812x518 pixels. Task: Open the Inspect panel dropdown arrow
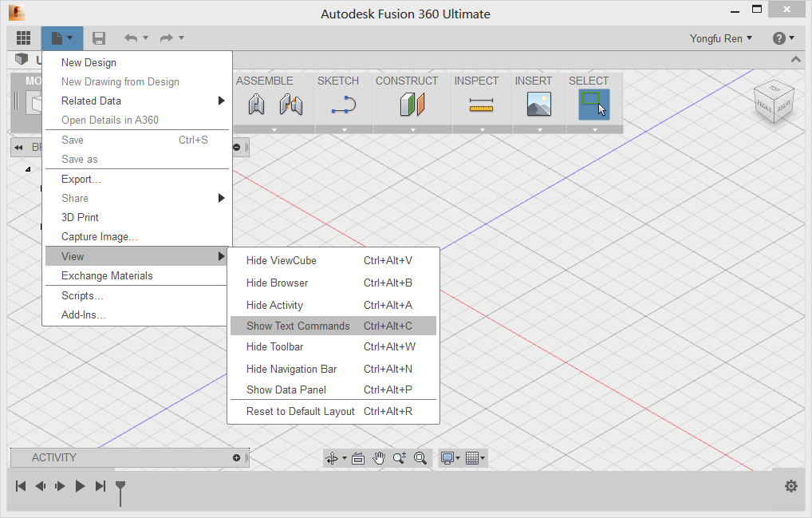coord(482,129)
